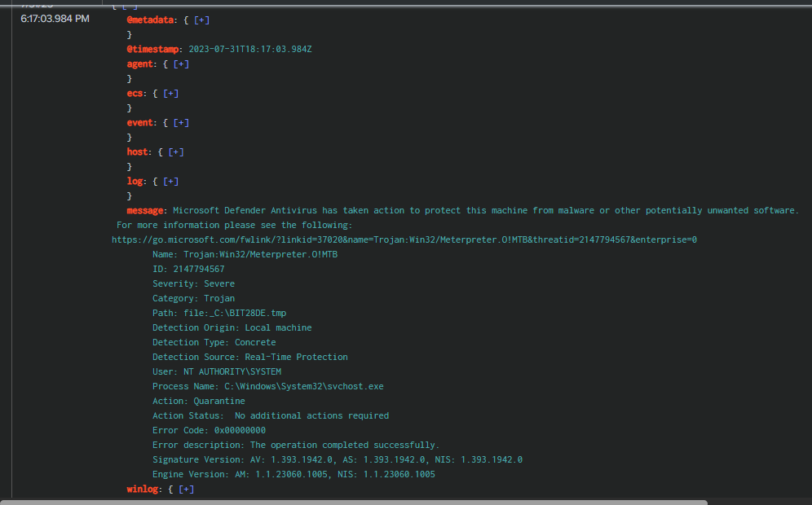Click 'For more information please see' text
Image resolution: width=812 pixels, height=505 pixels.
235,225
